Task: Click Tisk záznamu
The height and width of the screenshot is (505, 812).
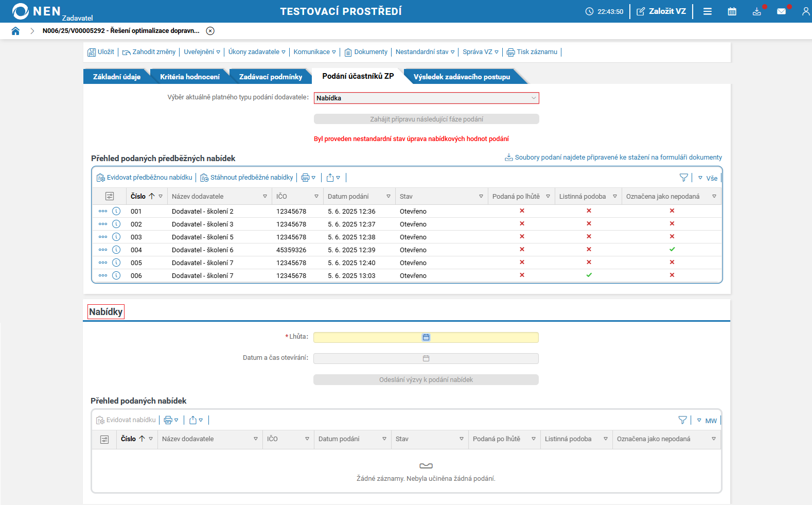Action: point(532,52)
